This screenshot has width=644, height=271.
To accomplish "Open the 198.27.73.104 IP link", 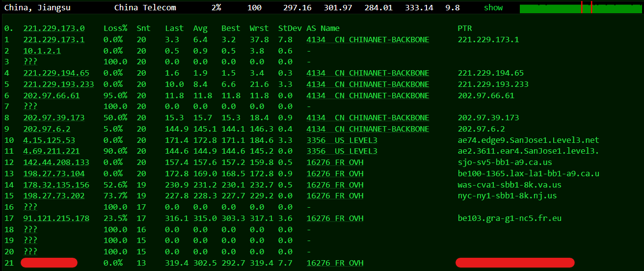I will 54,174.
